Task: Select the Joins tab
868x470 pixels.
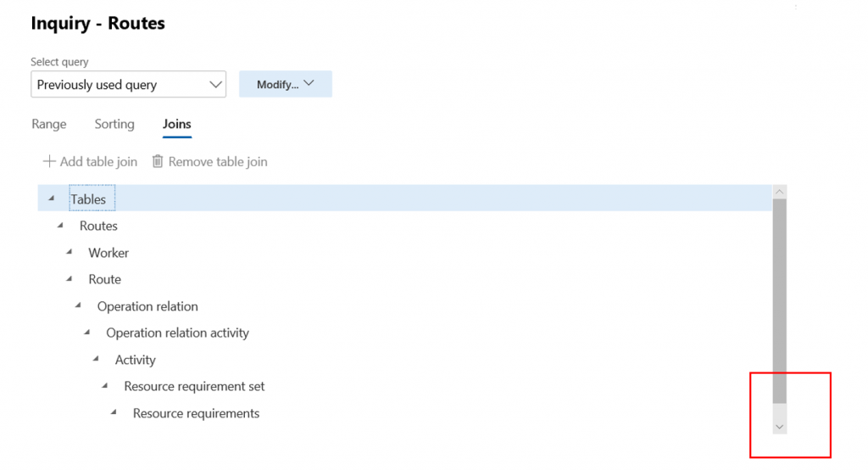Action: 177,124
